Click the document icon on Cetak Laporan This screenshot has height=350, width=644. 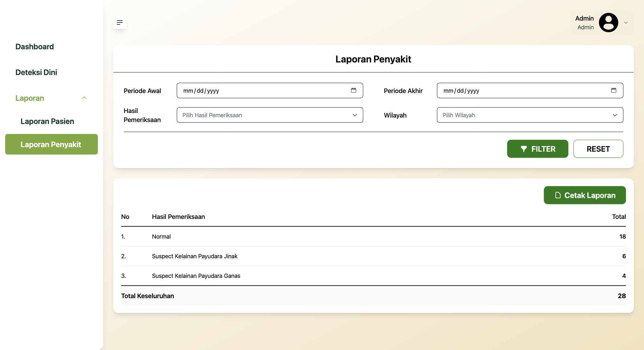pos(558,195)
